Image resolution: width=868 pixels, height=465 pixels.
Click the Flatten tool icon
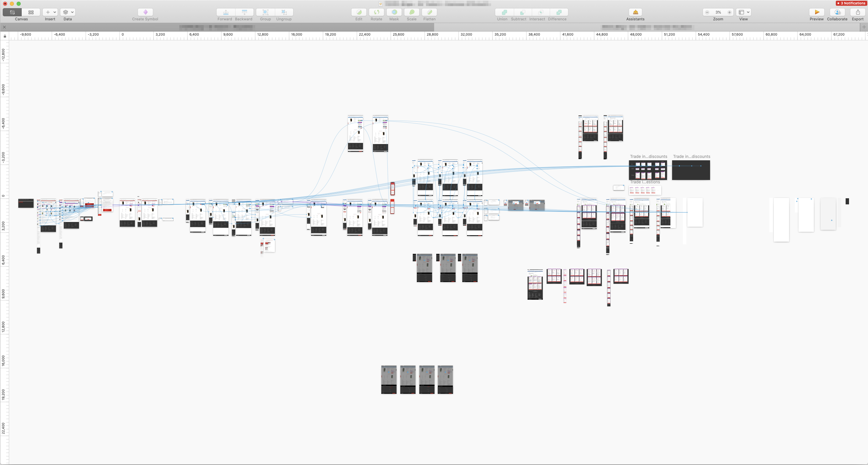[x=429, y=12]
